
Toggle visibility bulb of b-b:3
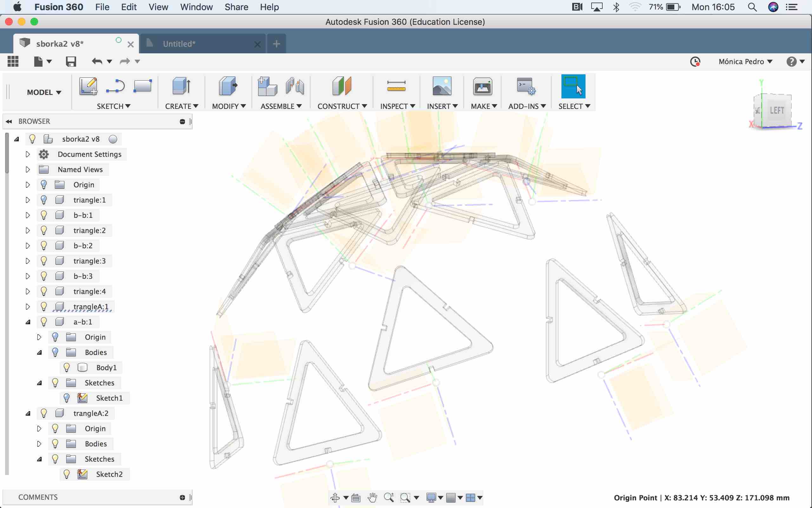pyautogui.click(x=44, y=276)
